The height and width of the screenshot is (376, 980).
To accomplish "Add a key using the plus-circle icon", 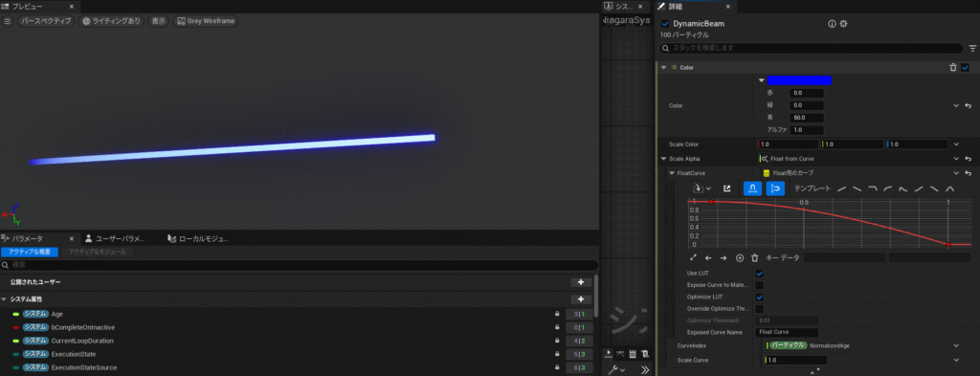I will (x=740, y=257).
